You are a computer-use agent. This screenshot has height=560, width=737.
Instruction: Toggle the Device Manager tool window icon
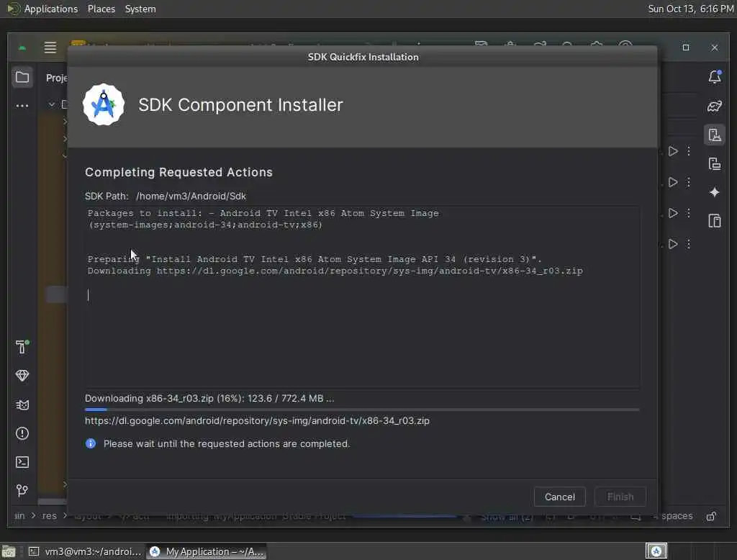click(x=715, y=135)
